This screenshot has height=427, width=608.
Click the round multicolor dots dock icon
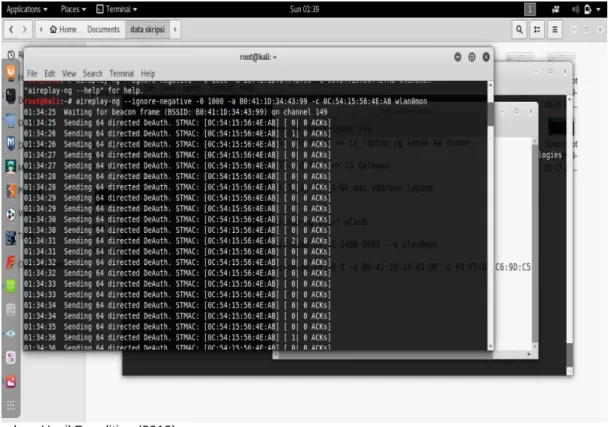[11, 214]
